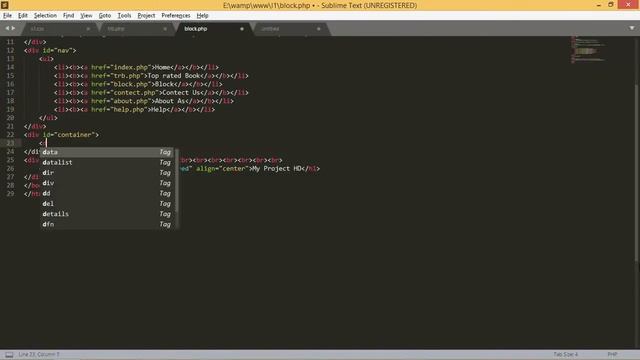
Task: Open the Tab Size selector
Action: 565,354
